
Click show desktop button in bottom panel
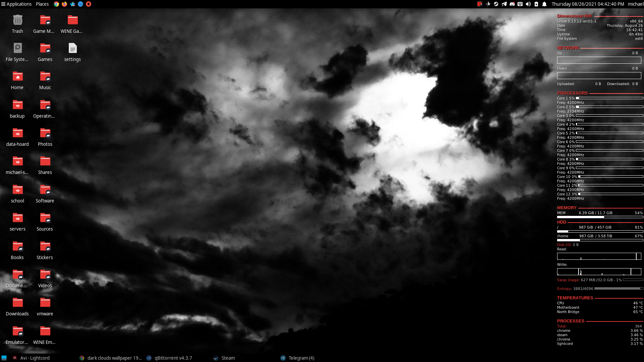click(4, 358)
